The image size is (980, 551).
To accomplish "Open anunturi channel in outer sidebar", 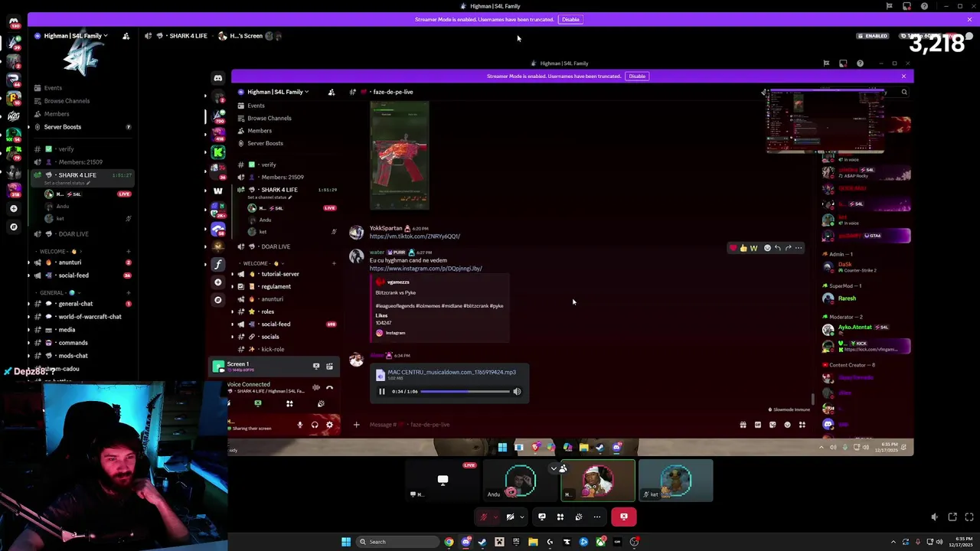I will point(70,262).
